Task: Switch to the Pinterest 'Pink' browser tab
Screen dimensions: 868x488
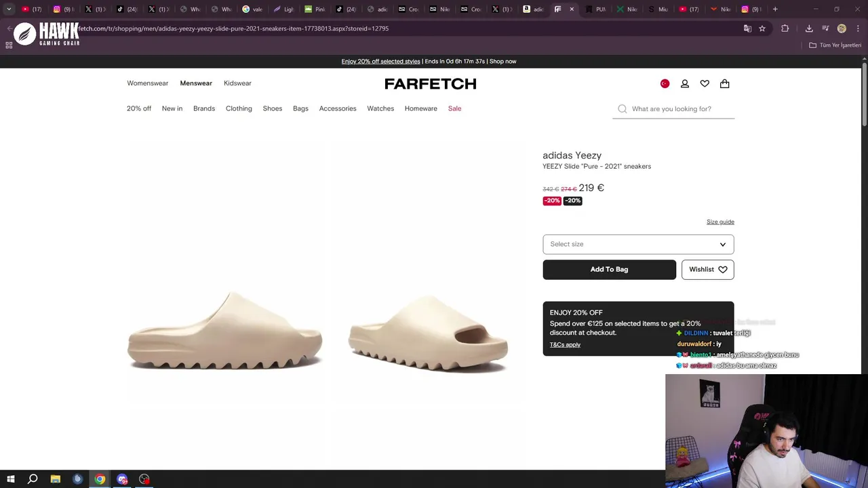Action: [315, 9]
